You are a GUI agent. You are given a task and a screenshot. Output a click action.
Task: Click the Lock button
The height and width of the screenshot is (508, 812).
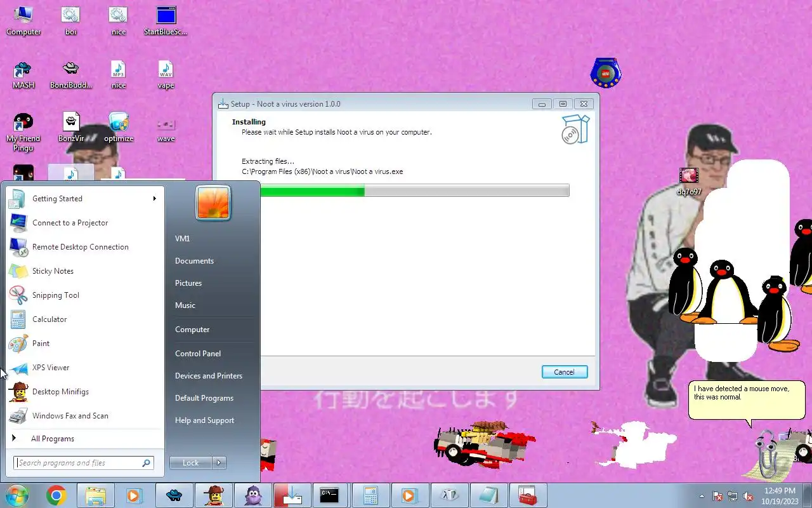[x=191, y=463]
